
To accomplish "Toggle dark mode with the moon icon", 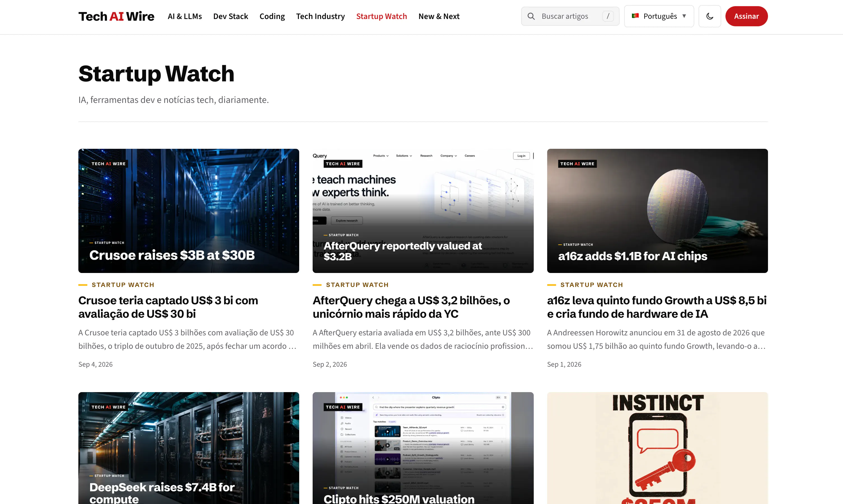I will [x=709, y=16].
